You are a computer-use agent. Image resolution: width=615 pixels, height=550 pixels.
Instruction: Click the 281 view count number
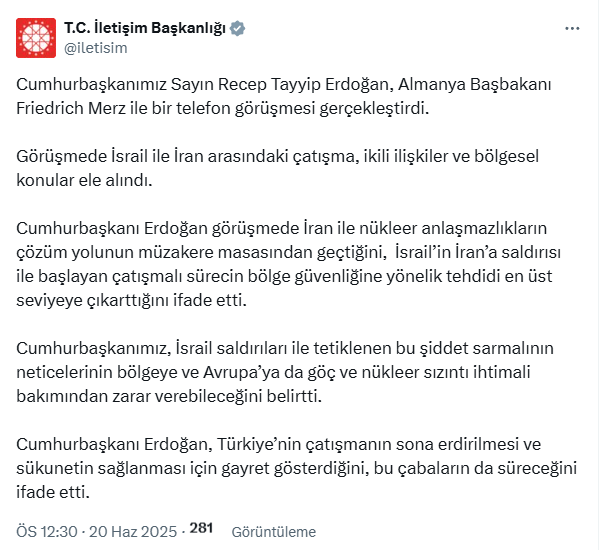click(x=201, y=528)
